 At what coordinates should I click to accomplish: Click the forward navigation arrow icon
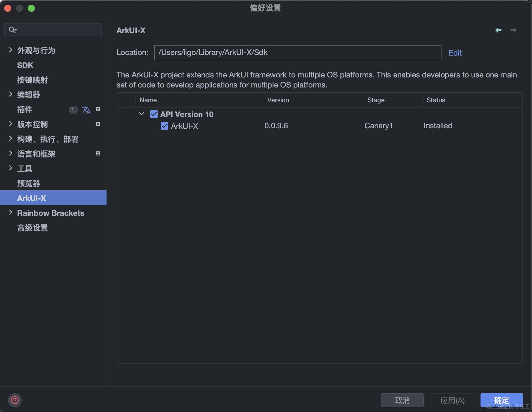513,30
